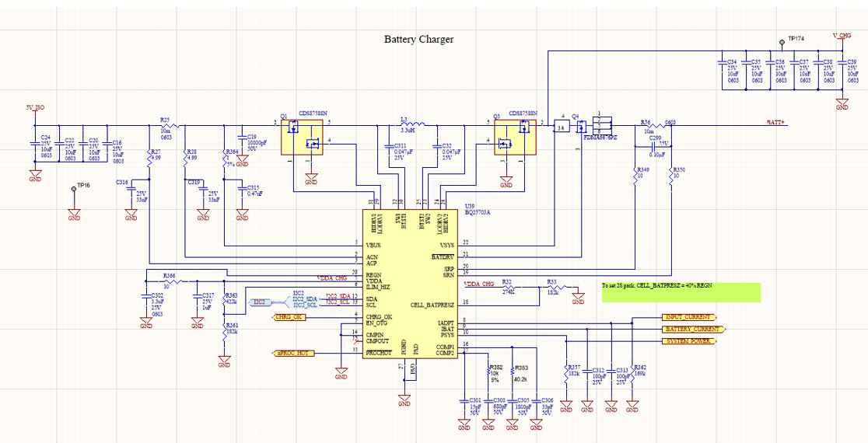Select resistor R25 10m symbol

tap(170, 126)
